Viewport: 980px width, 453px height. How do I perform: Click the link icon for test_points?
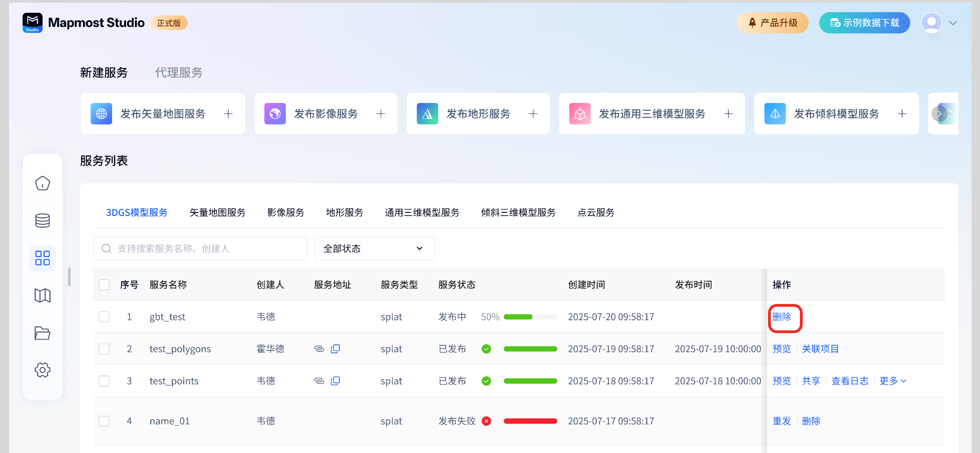[319, 381]
